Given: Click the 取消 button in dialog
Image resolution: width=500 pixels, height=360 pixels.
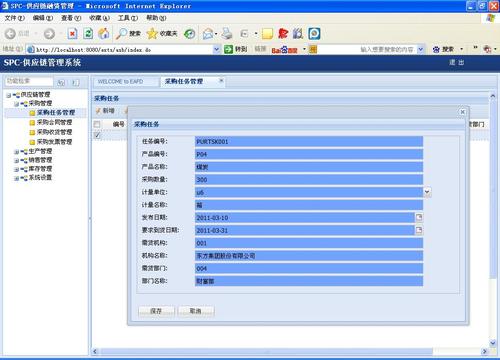Looking at the screenshot, I should [x=196, y=311].
